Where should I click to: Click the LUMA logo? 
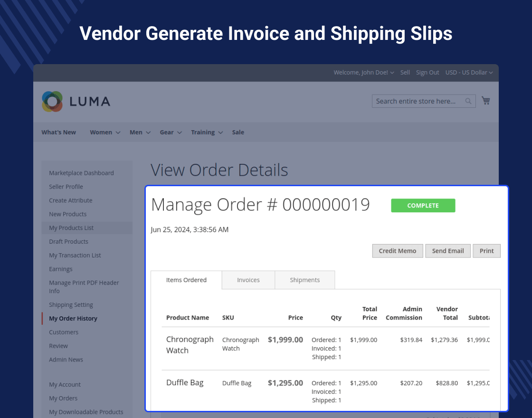tap(76, 101)
